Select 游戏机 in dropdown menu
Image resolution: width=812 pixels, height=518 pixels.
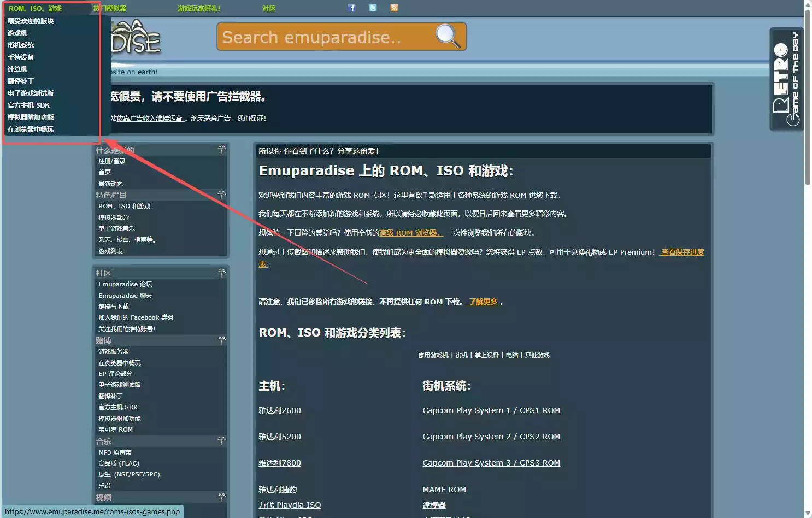pyautogui.click(x=17, y=33)
